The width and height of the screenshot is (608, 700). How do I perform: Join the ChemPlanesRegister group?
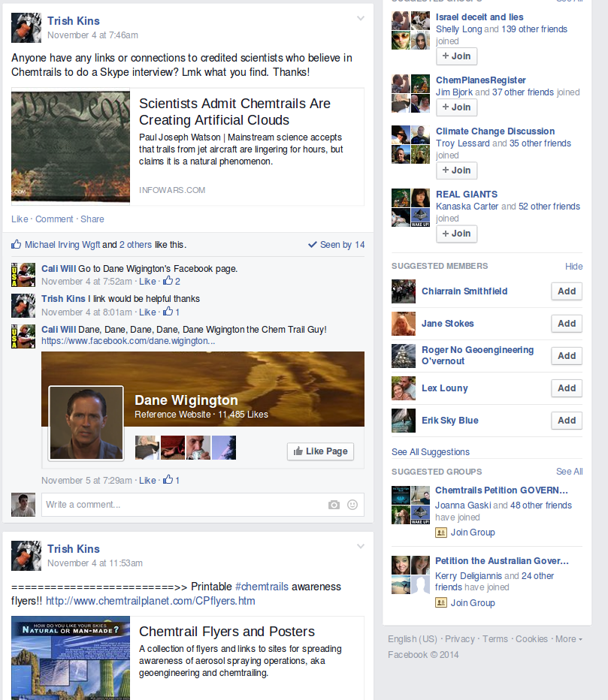pos(456,107)
